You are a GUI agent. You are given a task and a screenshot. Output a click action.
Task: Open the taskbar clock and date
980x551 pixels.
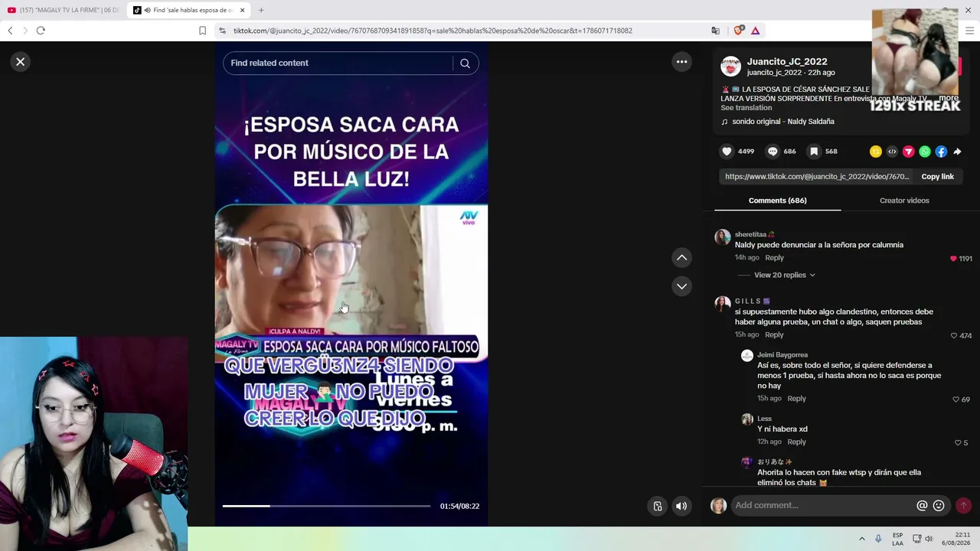(x=956, y=539)
